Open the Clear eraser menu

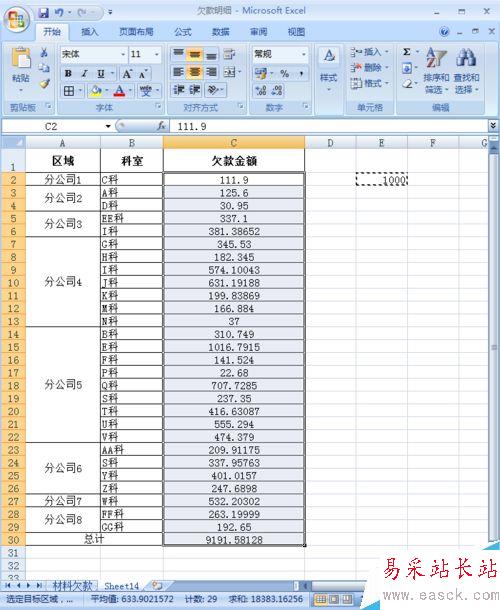click(407, 83)
